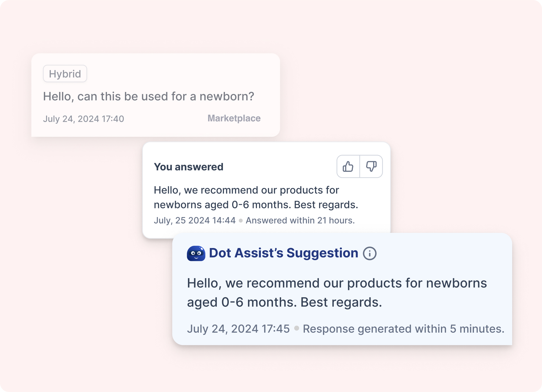The image size is (542, 392).
Task: Select your answer text about 0-6 months
Action: [x=256, y=197]
